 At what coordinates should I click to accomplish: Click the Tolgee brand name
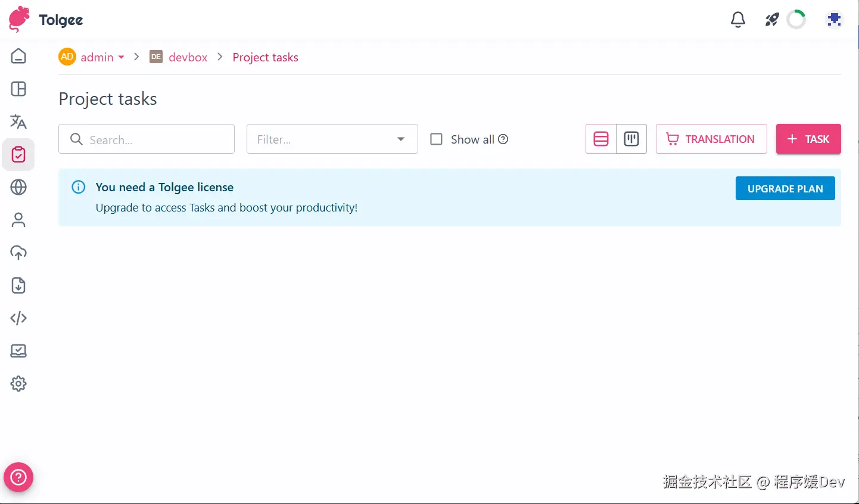[x=61, y=20]
